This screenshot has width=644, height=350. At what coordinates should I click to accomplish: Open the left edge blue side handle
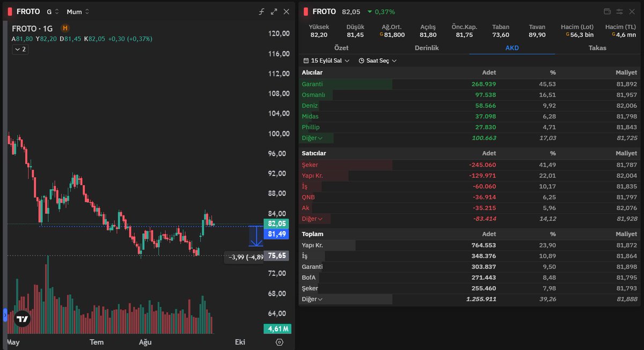[5, 315]
